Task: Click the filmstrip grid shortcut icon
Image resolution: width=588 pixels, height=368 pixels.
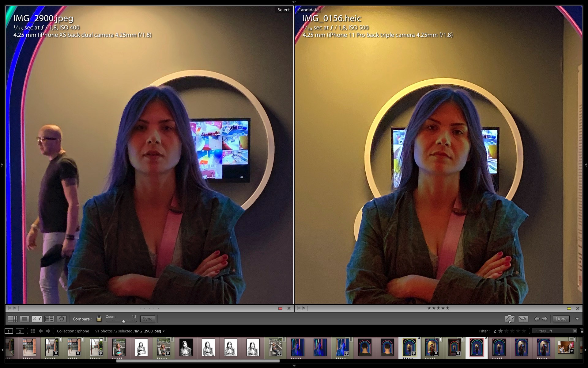Action: pos(33,331)
